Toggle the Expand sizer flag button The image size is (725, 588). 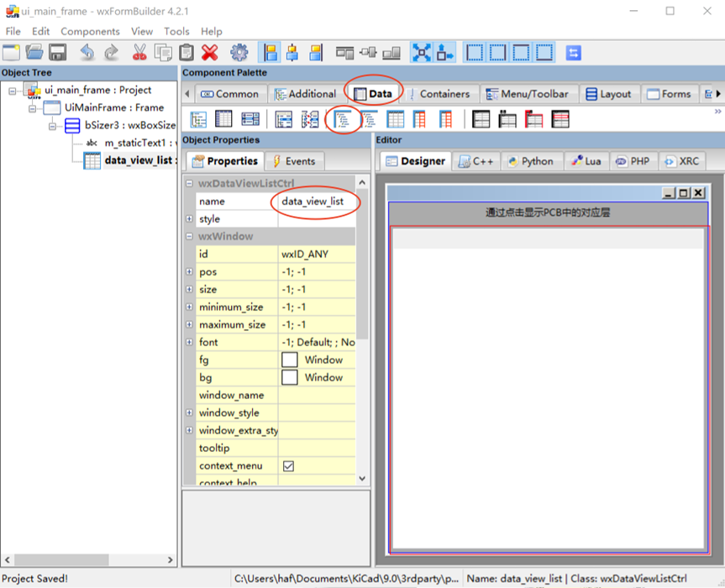pyautogui.click(x=422, y=53)
